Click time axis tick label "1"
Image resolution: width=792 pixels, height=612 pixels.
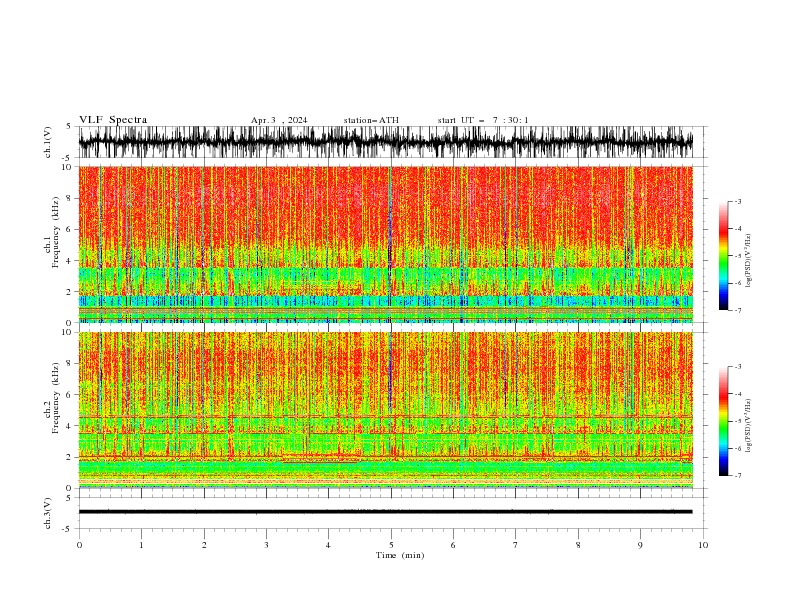click(142, 545)
